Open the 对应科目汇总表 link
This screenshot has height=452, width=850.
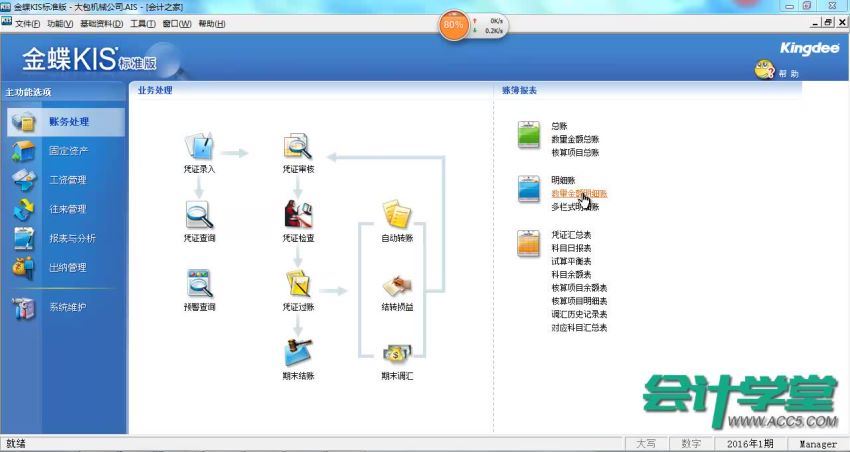click(579, 328)
